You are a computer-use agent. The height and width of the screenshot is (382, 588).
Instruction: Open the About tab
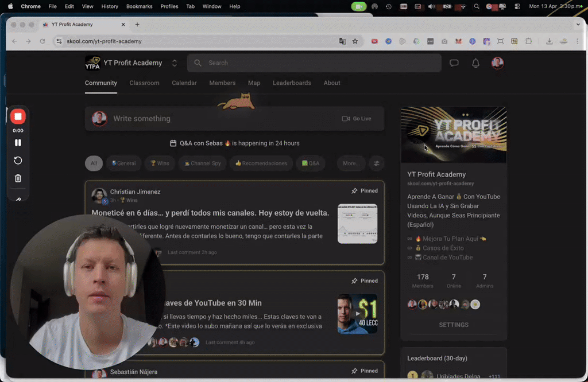332,83
